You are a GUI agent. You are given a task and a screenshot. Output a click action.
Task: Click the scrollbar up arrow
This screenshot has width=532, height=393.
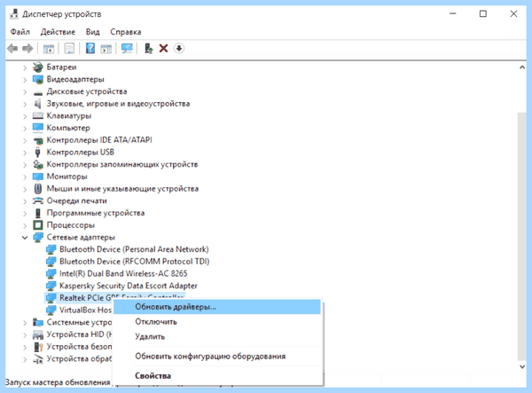522,67
